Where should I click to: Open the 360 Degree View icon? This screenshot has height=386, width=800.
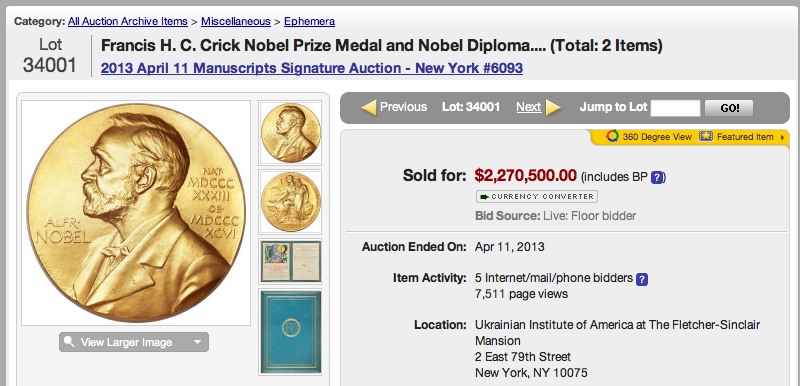pyautogui.click(x=612, y=137)
